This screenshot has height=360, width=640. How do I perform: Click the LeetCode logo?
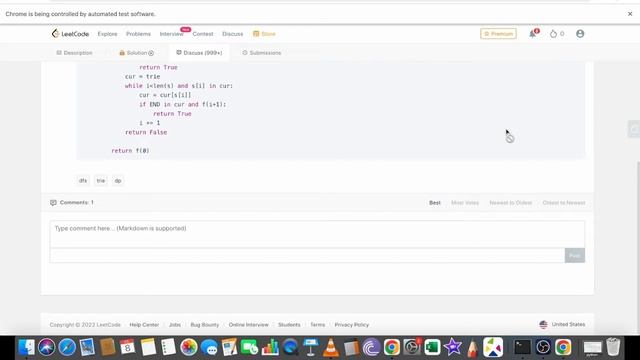click(70, 34)
